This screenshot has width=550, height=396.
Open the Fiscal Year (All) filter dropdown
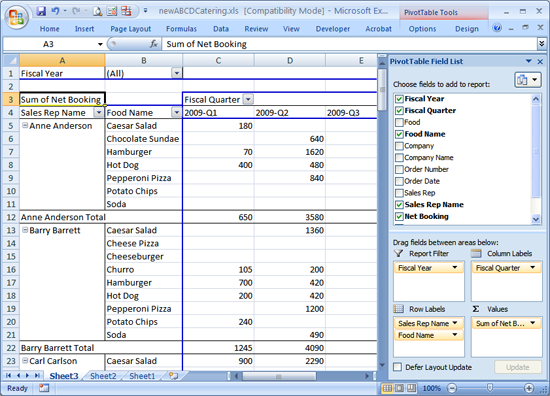point(177,73)
